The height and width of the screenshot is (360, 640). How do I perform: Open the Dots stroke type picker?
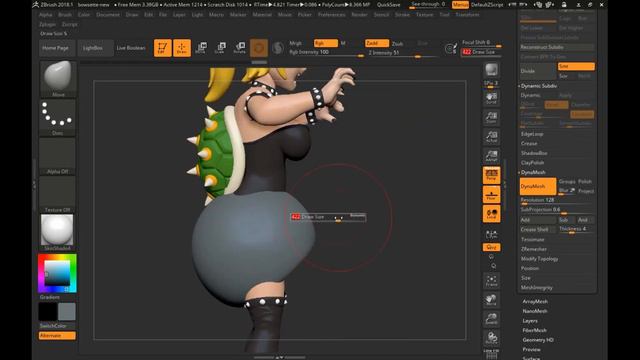point(58,118)
